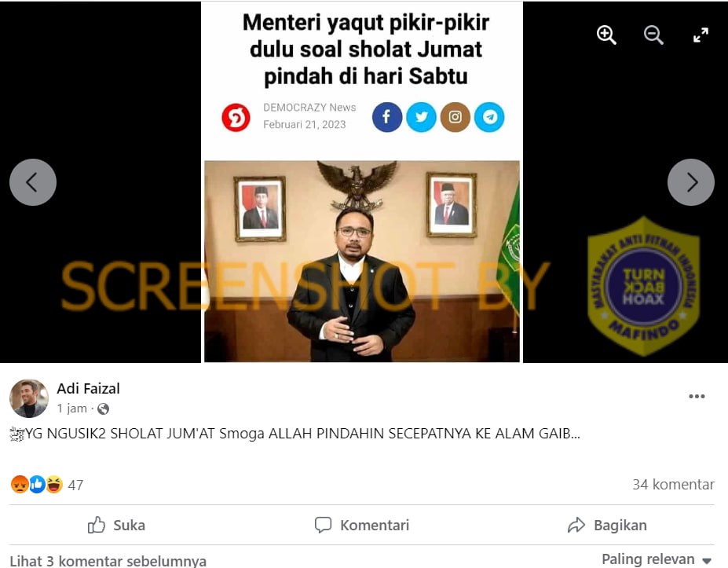Click Komentari to comment
This screenshot has height=568, width=728.
362,526
